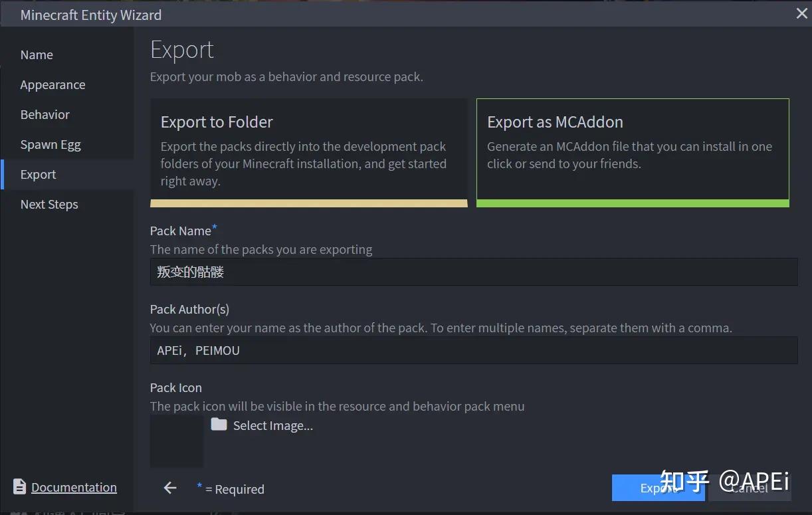Focus the Pack Author(s) text field
Image resolution: width=812 pixels, height=515 pixels.
(x=474, y=350)
